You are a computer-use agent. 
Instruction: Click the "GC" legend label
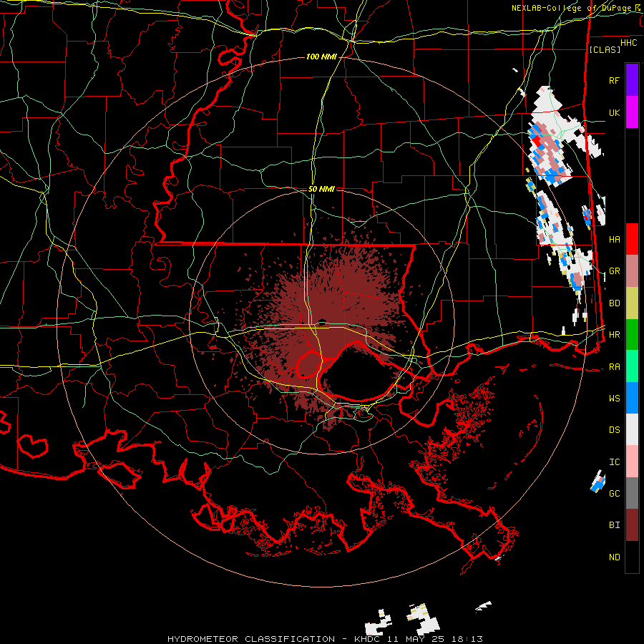pos(614,493)
